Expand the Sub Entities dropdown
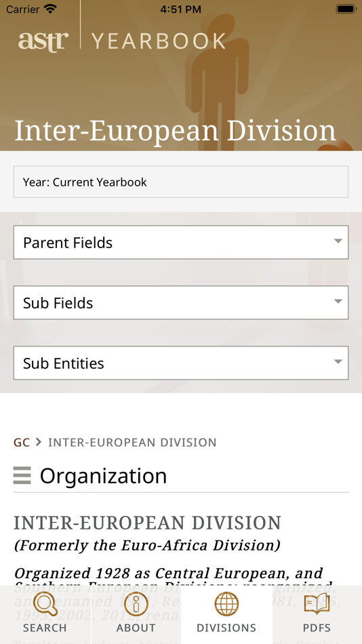The width and height of the screenshot is (362, 644). [181, 363]
